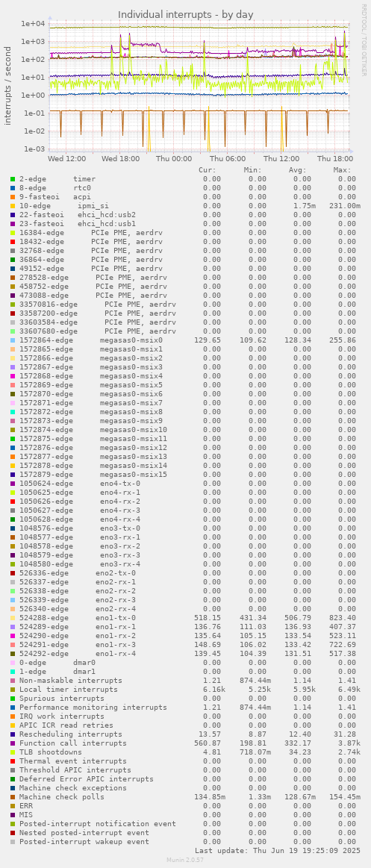Image resolution: width=371 pixels, height=868 pixels.
Task: Click the Wed 18:00 time axis label
Action: point(120,158)
